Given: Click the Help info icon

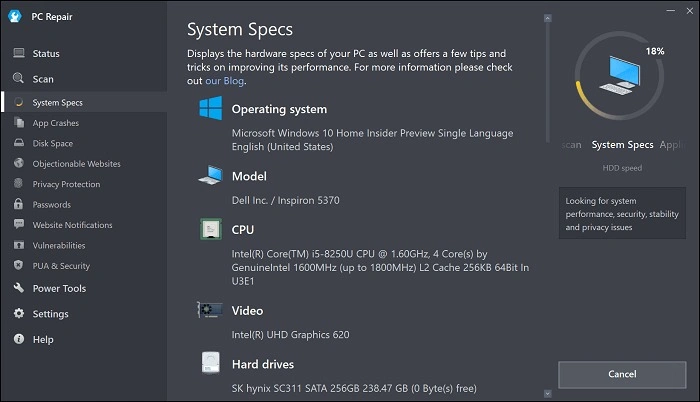Looking at the screenshot, I should click(18, 339).
